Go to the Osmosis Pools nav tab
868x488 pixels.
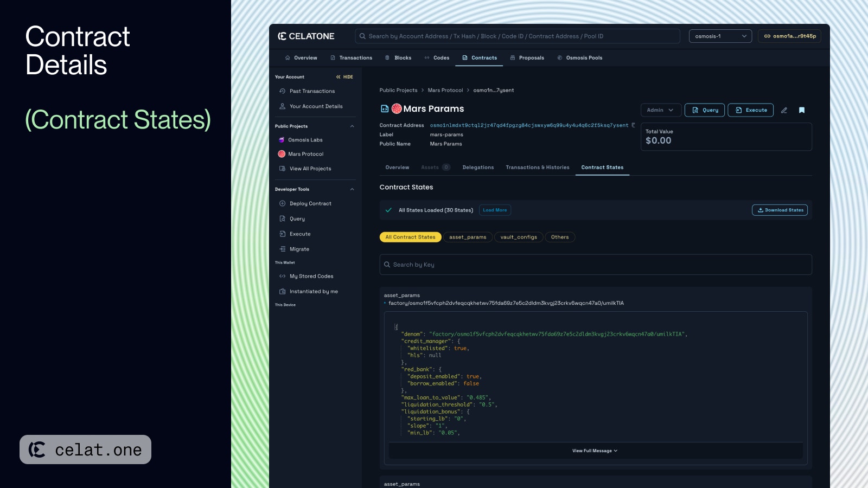pyautogui.click(x=579, y=58)
